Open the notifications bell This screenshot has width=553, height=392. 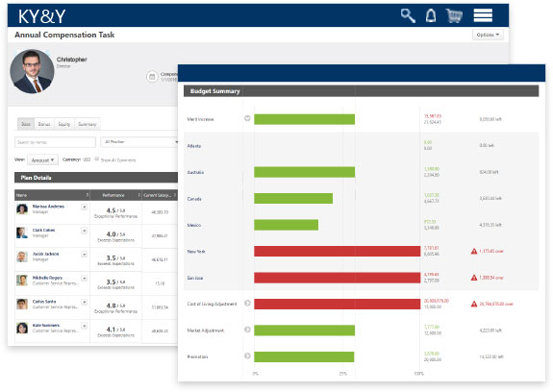[431, 15]
